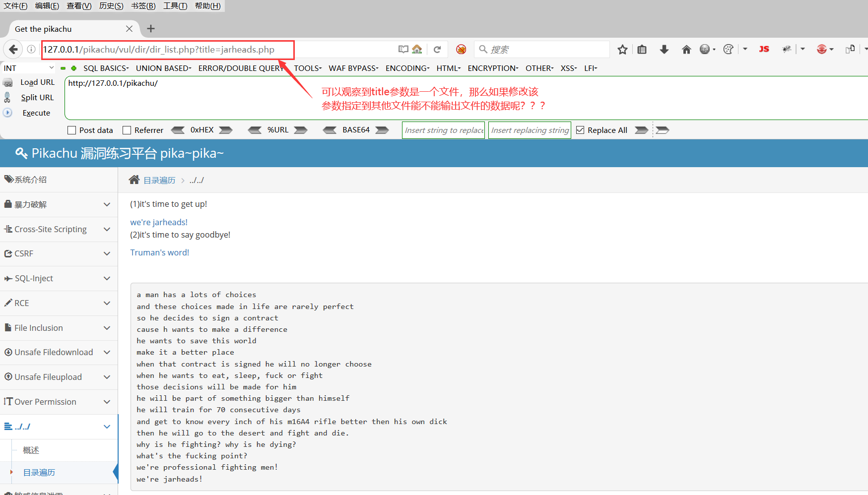Screen dimensions: 868x495
Task: Click the browser address bar URL
Action: 159,50
